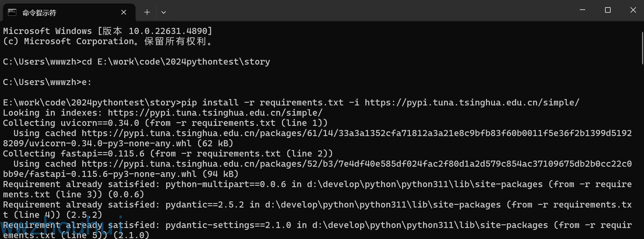This screenshot has width=644, height=239.
Task: Click the "python-multipart==0.0.6" requirement text
Action: click(x=225, y=184)
